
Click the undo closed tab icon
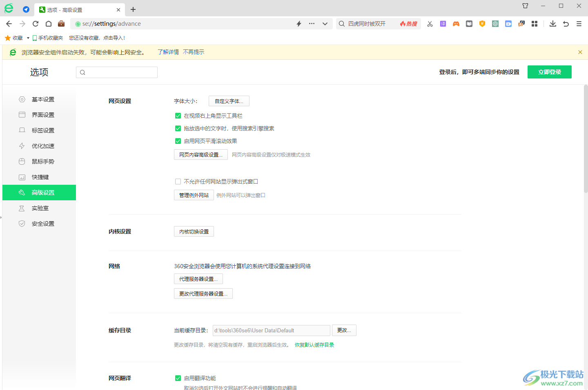(x=566, y=24)
